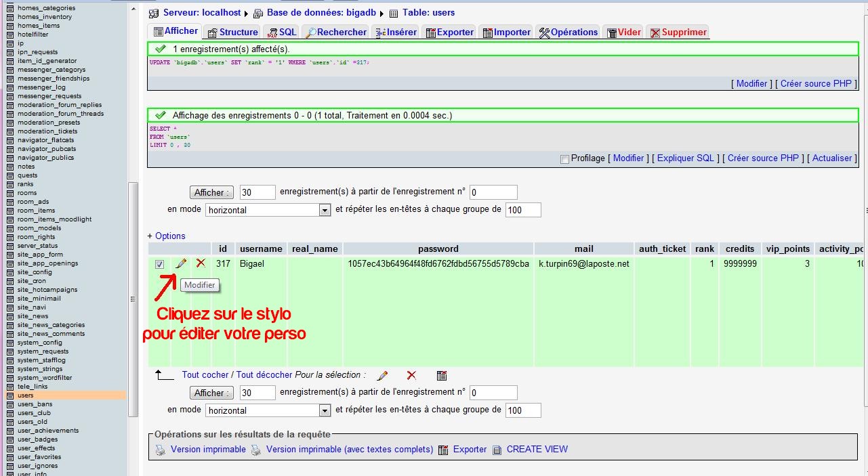868x476 pixels.
Task: Sort by the username column header
Action: point(261,248)
